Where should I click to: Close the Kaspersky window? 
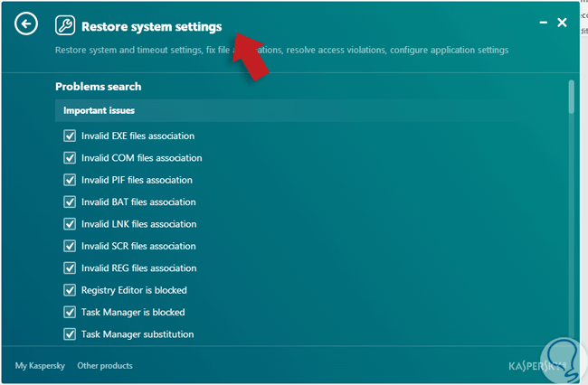[562, 23]
